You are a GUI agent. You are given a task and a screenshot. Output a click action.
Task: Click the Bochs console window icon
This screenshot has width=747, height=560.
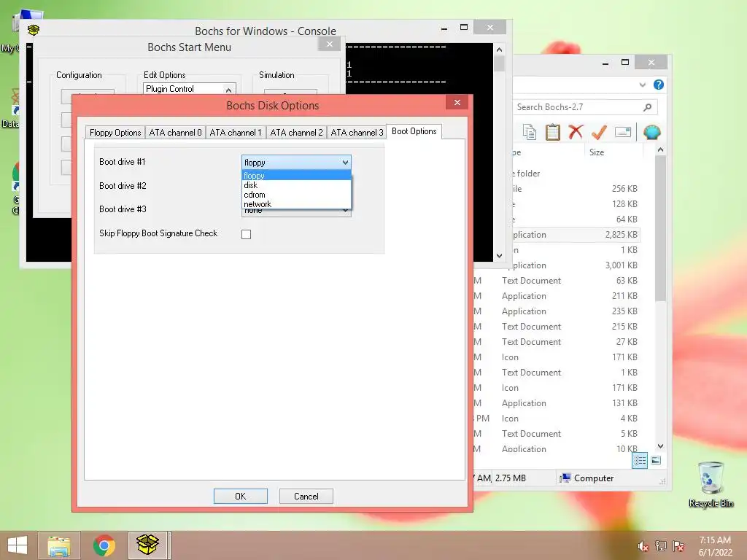(x=34, y=30)
